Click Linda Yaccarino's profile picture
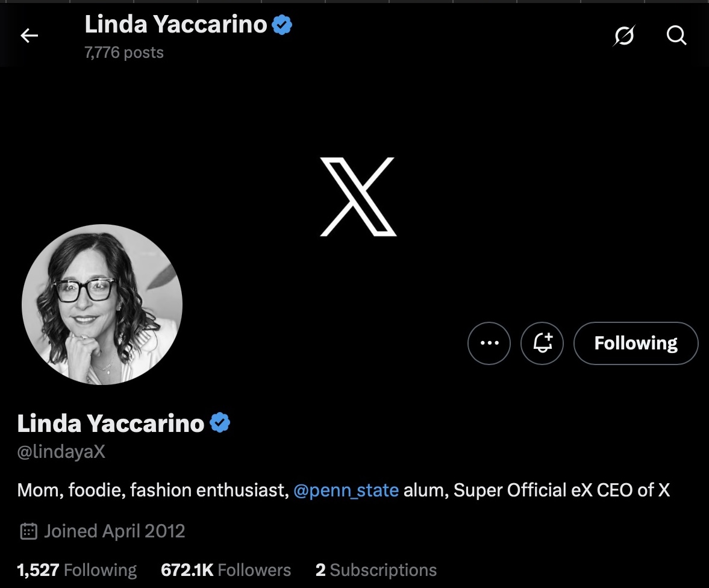Image resolution: width=709 pixels, height=588 pixels. click(x=102, y=304)
